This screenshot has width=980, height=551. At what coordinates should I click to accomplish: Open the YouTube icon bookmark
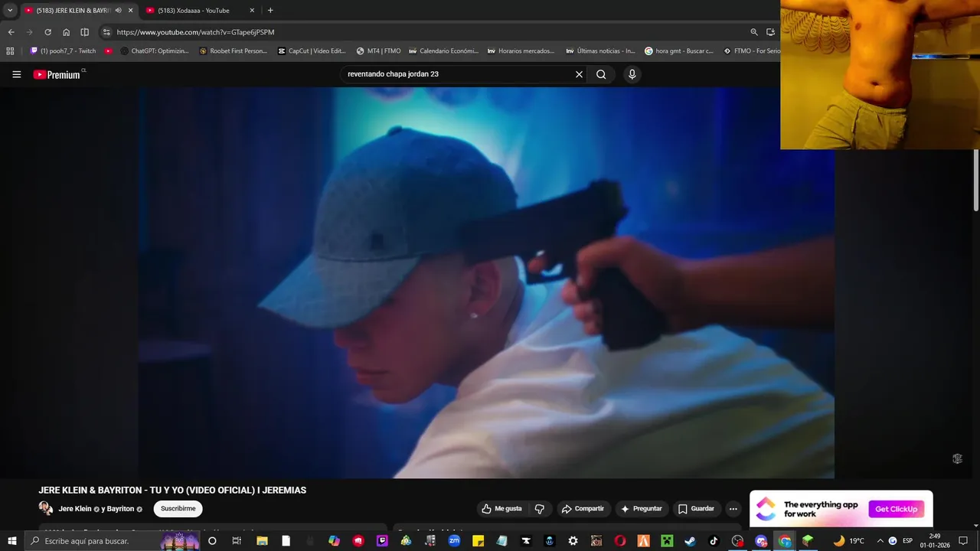click(108, 51)
